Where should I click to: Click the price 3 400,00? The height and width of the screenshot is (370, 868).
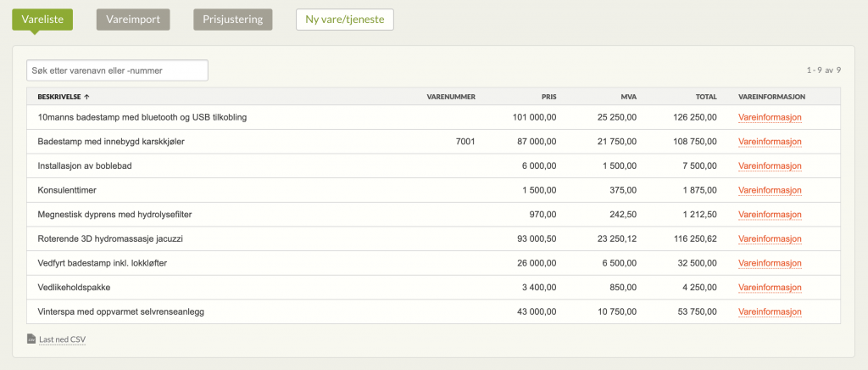pos(539,288)
